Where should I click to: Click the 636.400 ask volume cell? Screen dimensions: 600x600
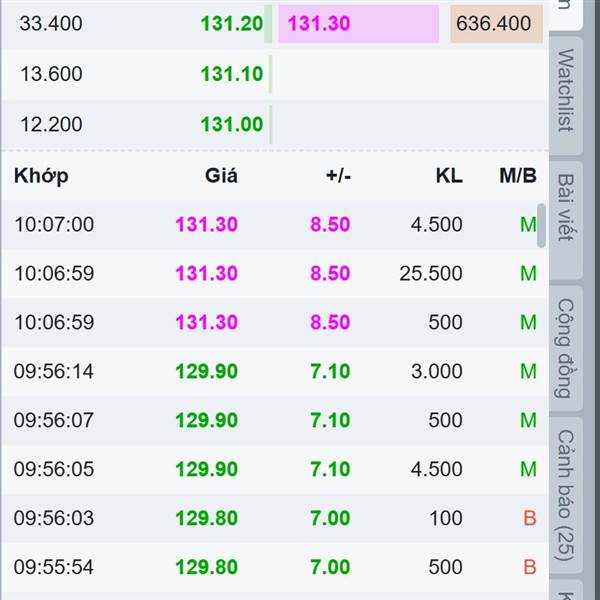496,23
